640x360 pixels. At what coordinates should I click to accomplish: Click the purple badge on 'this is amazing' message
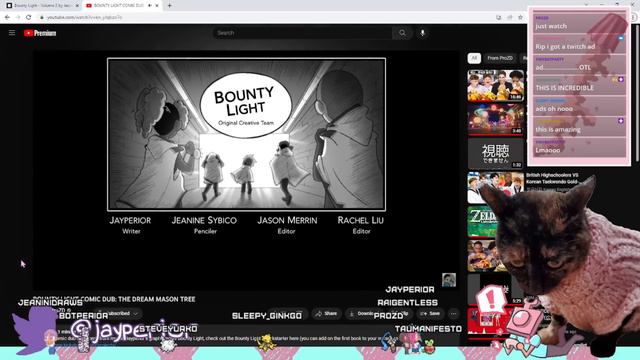(x=621, y=121)
